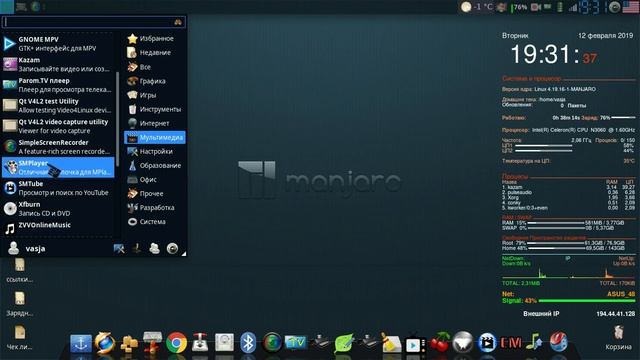Viewport: 640px width, 360px height.
Task: Start Xfburn CD and DVD burner
Action: [58, 209]
